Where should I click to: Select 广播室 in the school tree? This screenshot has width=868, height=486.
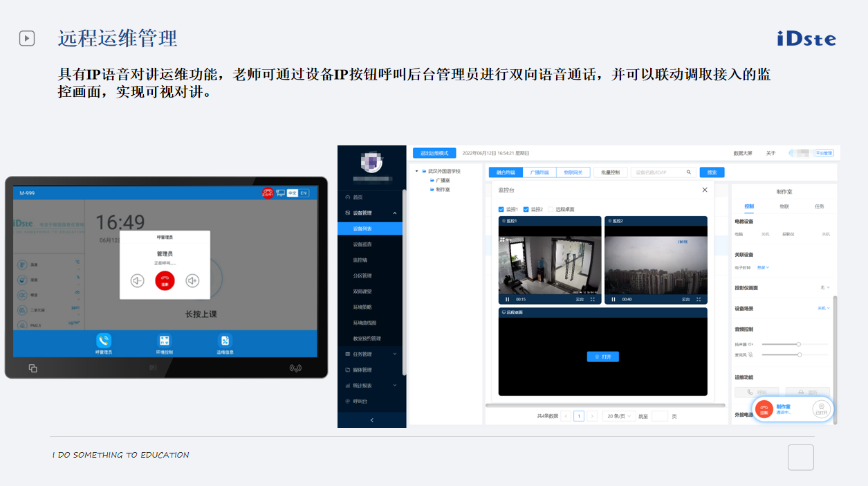tap(443, 180)
